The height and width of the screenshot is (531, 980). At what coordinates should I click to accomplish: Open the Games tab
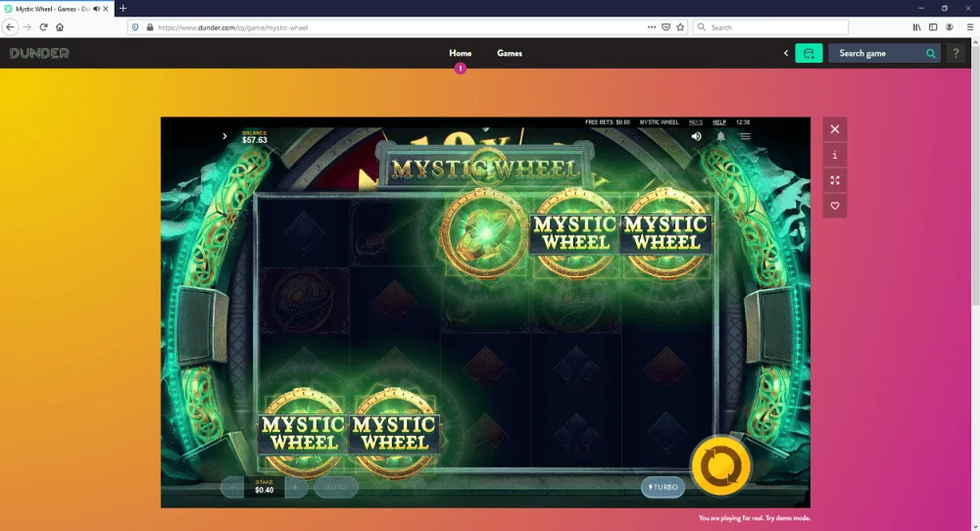510,53
